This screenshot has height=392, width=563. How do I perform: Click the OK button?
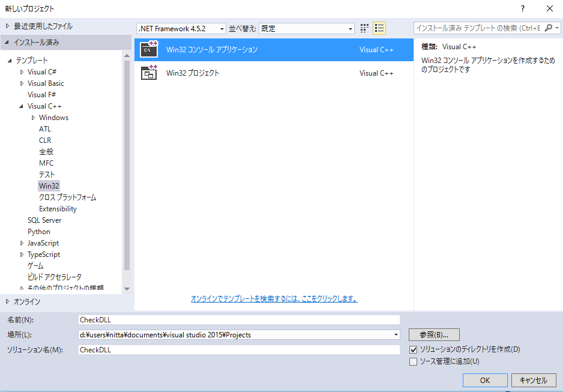(485, 380)
